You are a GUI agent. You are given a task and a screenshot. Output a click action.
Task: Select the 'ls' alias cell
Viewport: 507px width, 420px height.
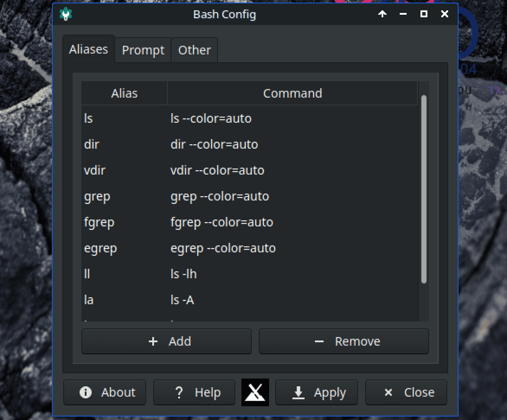point(124,118)
